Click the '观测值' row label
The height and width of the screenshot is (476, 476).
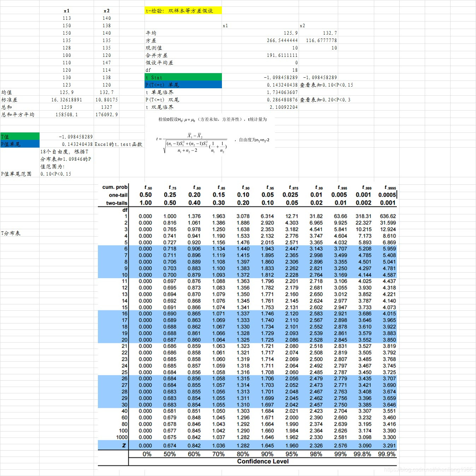click(154, 48)
